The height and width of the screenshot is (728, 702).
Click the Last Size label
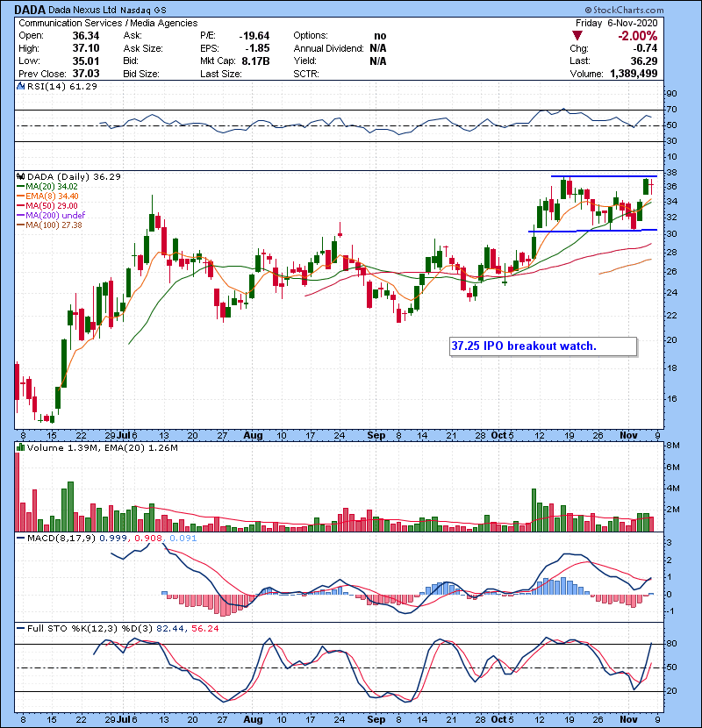coord(220,74)
